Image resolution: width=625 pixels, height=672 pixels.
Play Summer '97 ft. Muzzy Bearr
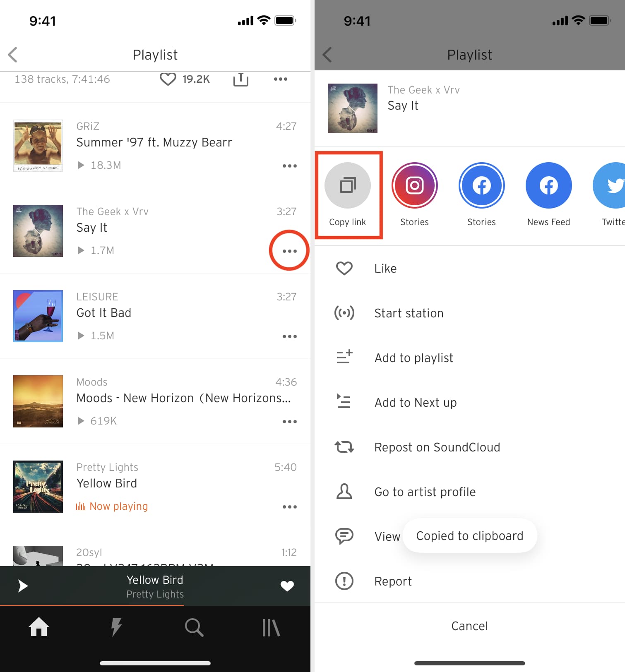tap(154, 142)
